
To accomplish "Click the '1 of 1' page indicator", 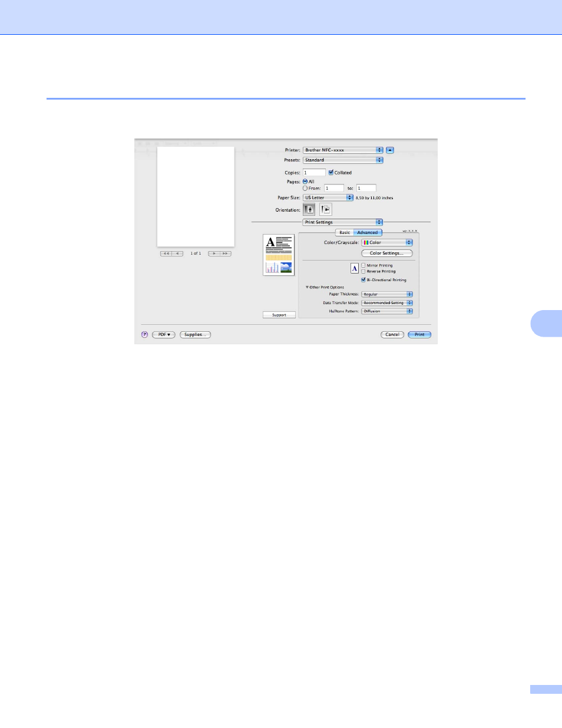I will (196, 253).
